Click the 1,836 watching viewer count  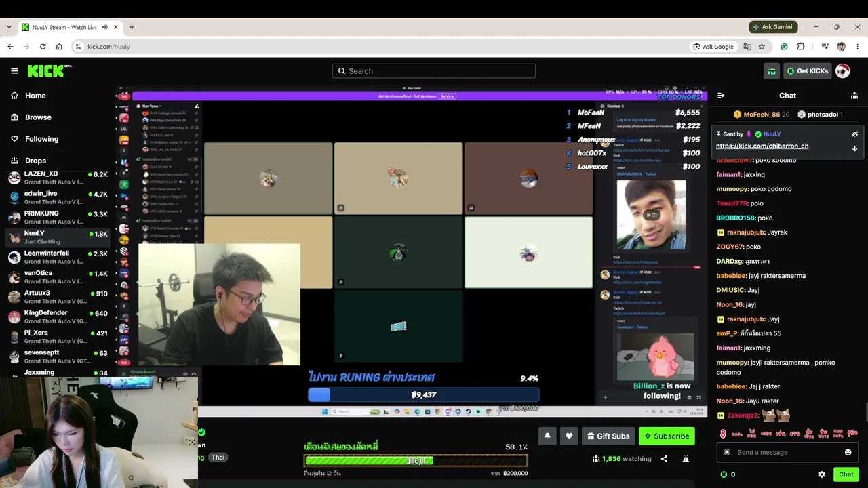pos(621,459)
